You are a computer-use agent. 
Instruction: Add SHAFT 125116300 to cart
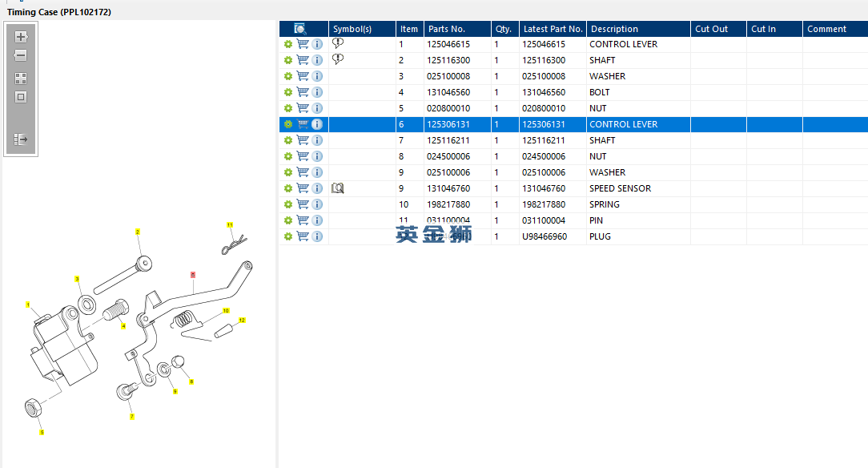303,60
